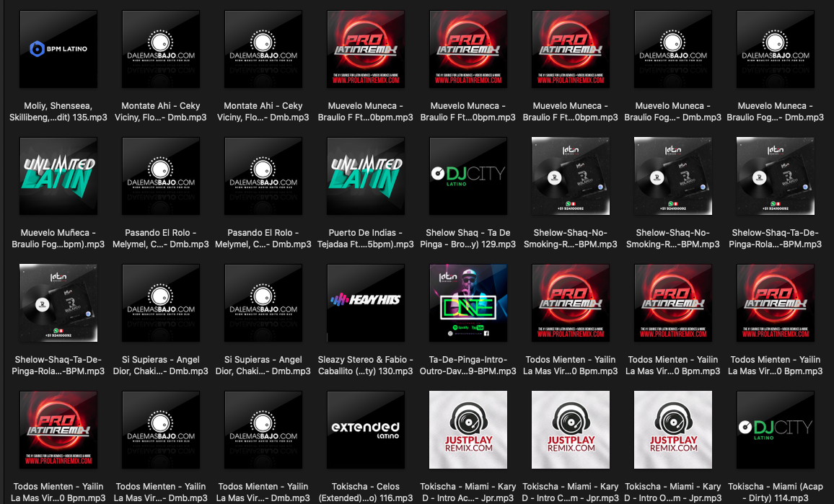
Task: Click Shelow Shaq - Ta De Pinga 129.mp3 label
Action: coord(468,239)
